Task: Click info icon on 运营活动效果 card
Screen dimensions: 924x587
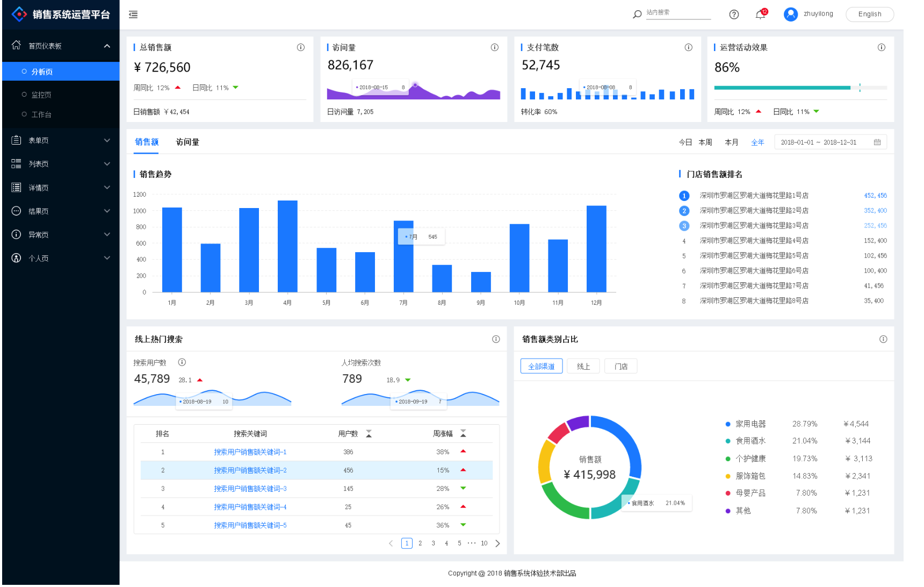Action: tap(882, 47)
